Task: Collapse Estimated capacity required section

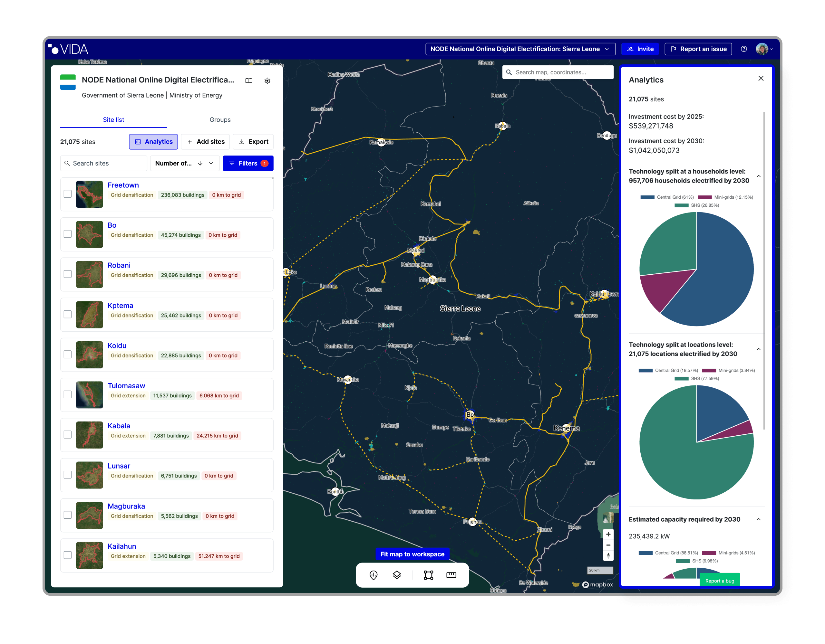Action: [759, 519]
